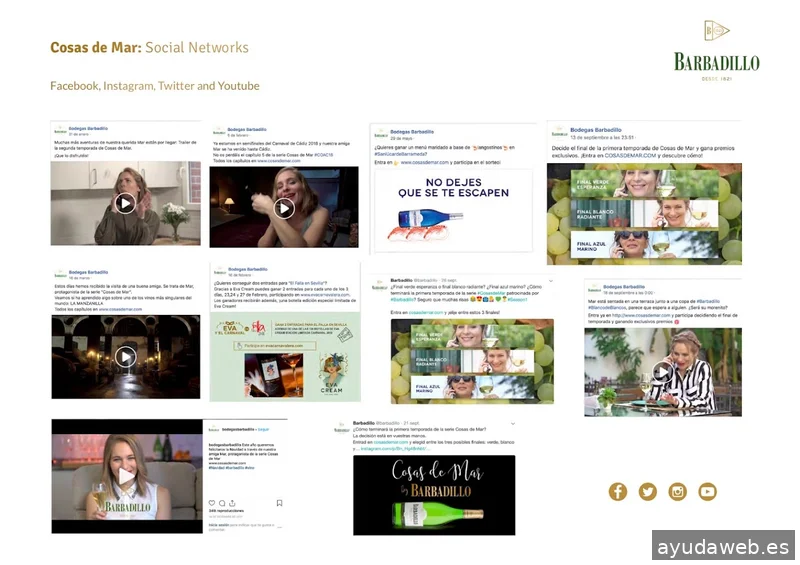Select Final Verde Esperanza banner in the tweet
The width and height of the screenshot is (800, 565).
[472, 336]
